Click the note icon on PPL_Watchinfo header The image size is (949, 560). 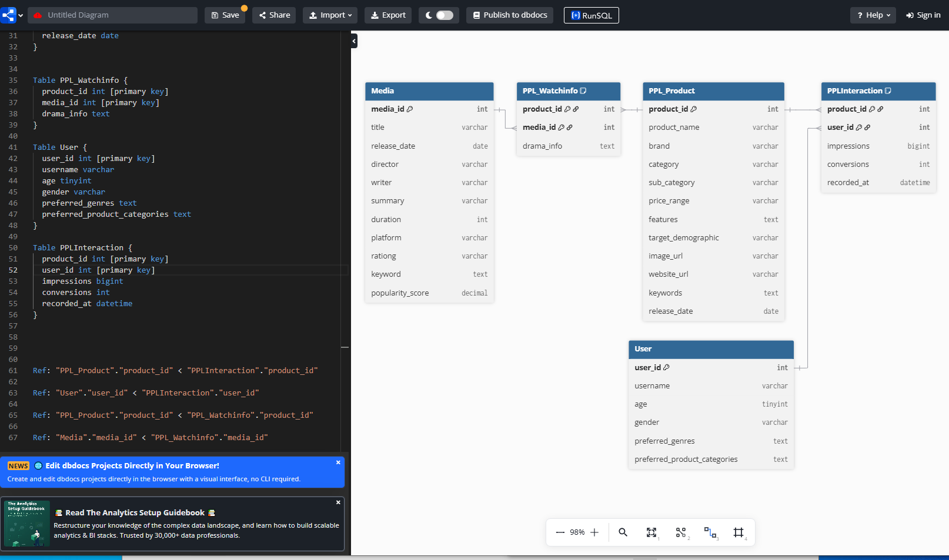583,91
